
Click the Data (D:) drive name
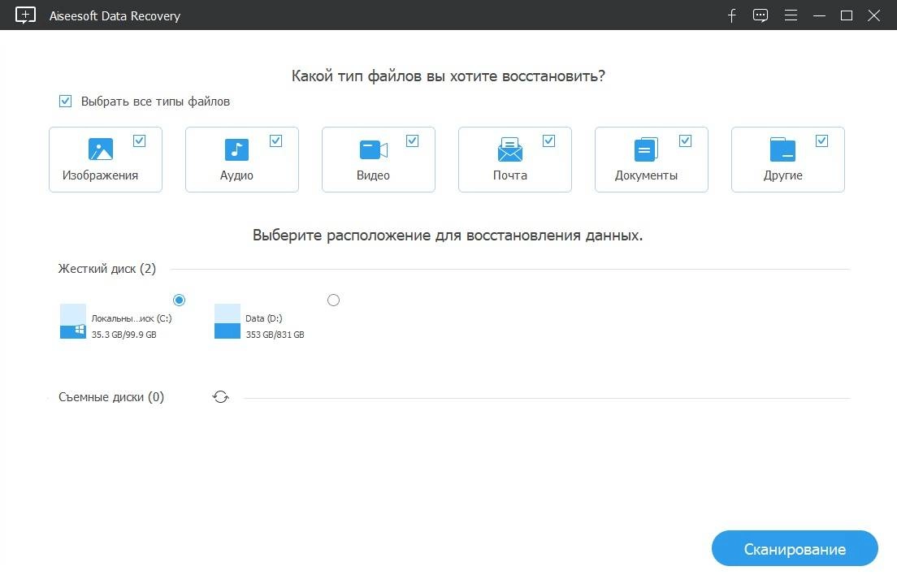pos(264,318)
